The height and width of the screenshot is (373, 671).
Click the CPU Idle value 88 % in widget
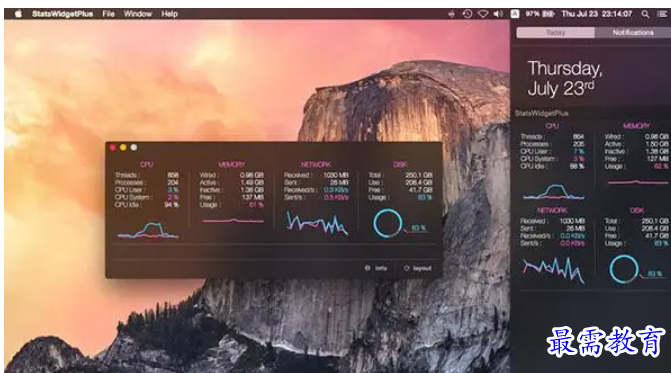coord(577,166)
